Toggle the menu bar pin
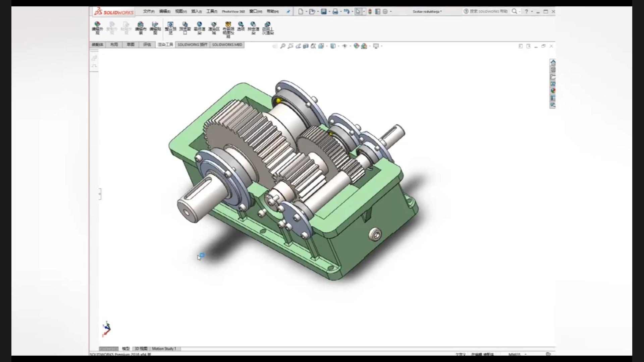 coord(288,11)
